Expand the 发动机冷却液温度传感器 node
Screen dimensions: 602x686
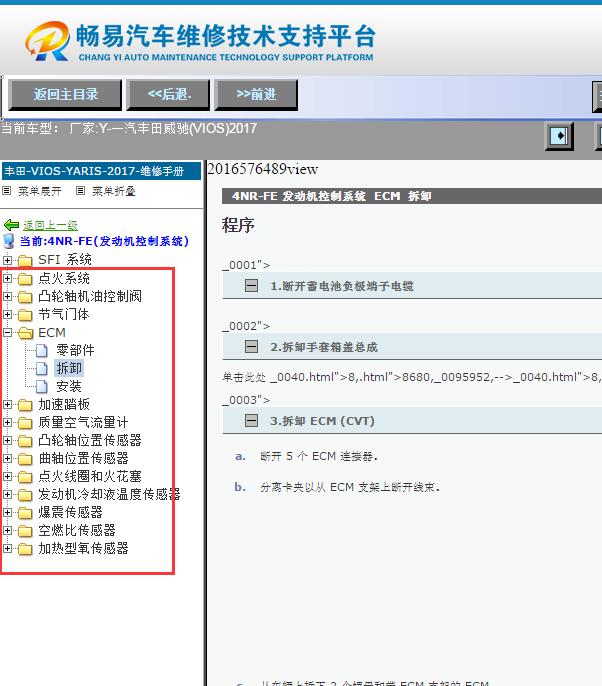coord(7,494)
